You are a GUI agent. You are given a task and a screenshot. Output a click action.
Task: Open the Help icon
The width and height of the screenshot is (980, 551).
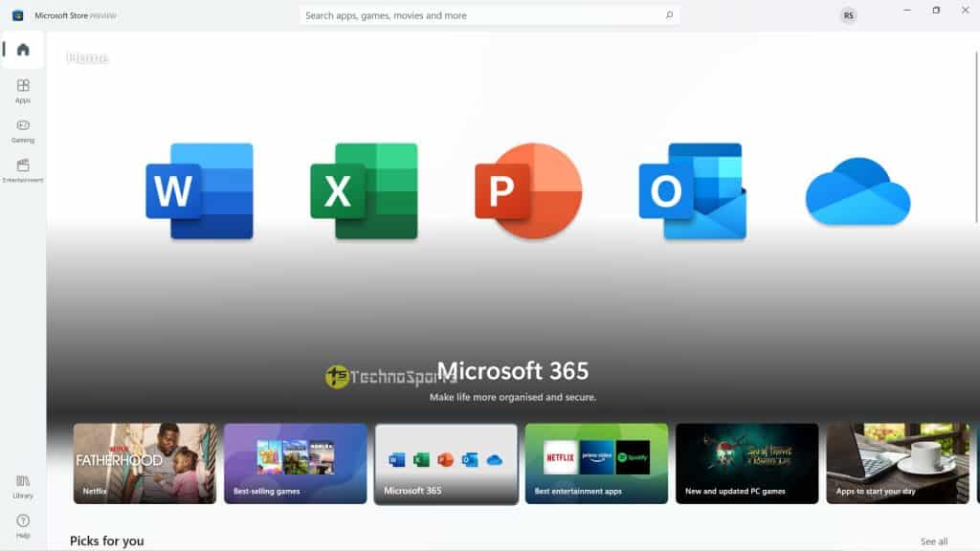pyautogui.click(x=23, y=526)
